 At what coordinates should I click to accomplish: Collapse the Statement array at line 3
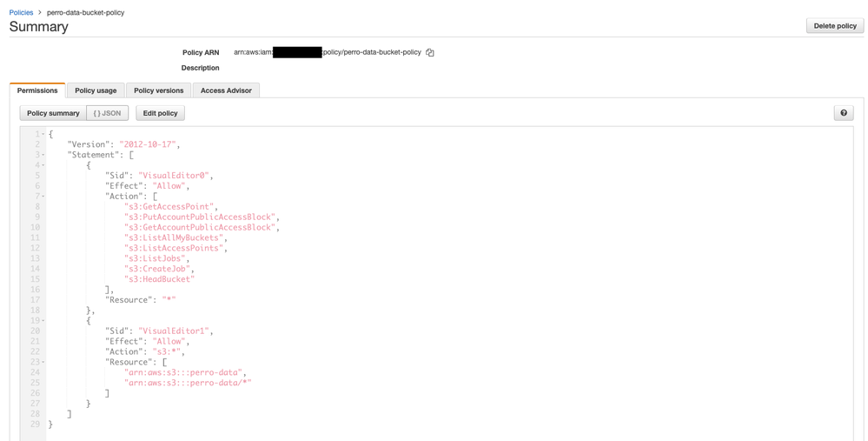[x=43, y=155]
